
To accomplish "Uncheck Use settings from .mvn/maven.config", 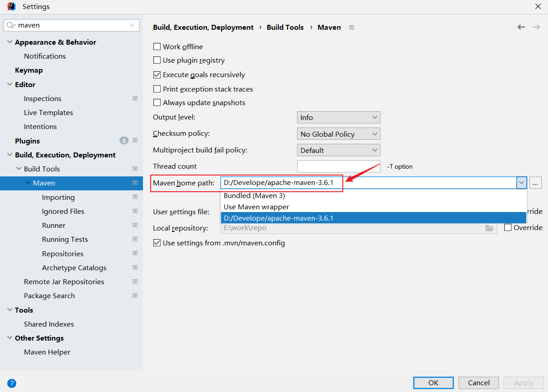I will pyautogui.click(x=157, y=243).
